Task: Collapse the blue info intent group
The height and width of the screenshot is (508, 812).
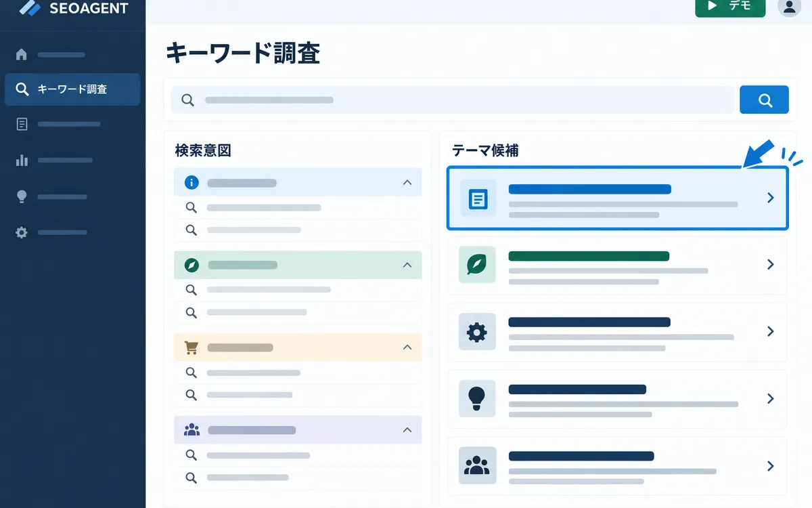Action: click(x=407, y=182)
